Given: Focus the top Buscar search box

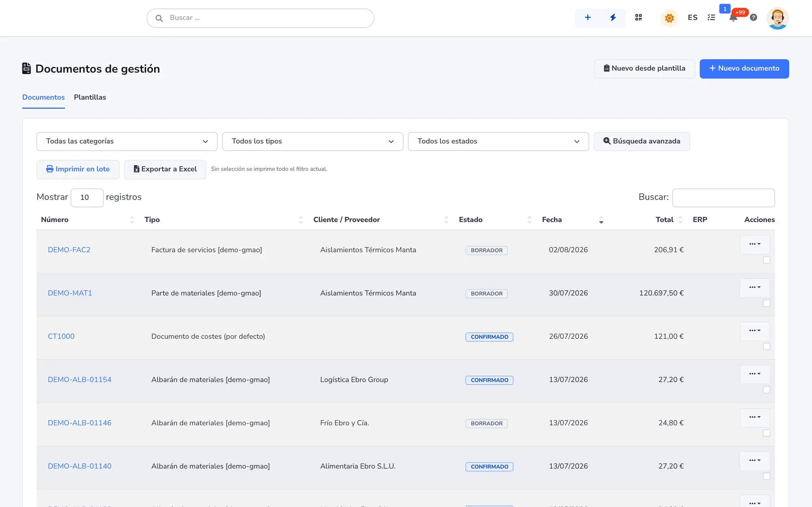Looking at the screenshot, I should pyautogui.click(x=260, y=18).
